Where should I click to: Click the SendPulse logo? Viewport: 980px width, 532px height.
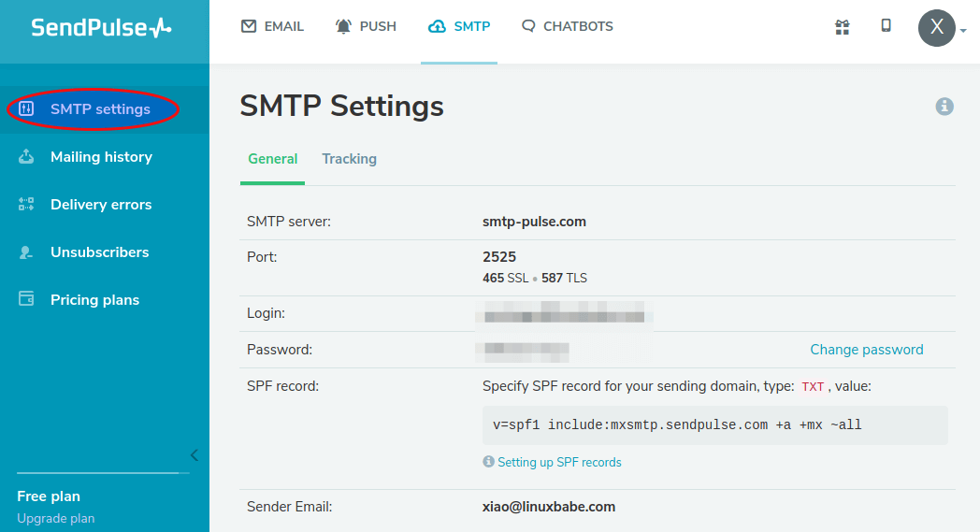click(x=101, y=27)
